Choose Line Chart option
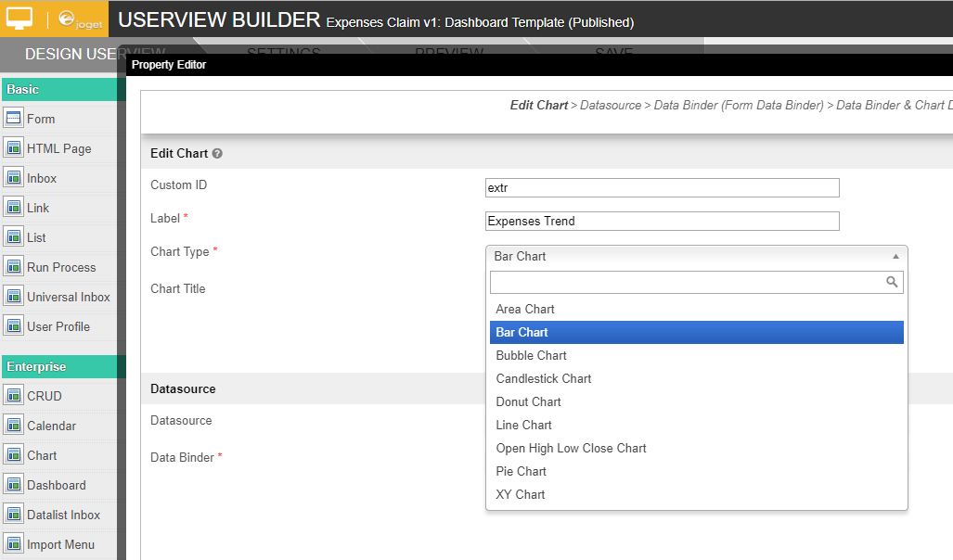 pyautogui.click(x=697, y=425)
